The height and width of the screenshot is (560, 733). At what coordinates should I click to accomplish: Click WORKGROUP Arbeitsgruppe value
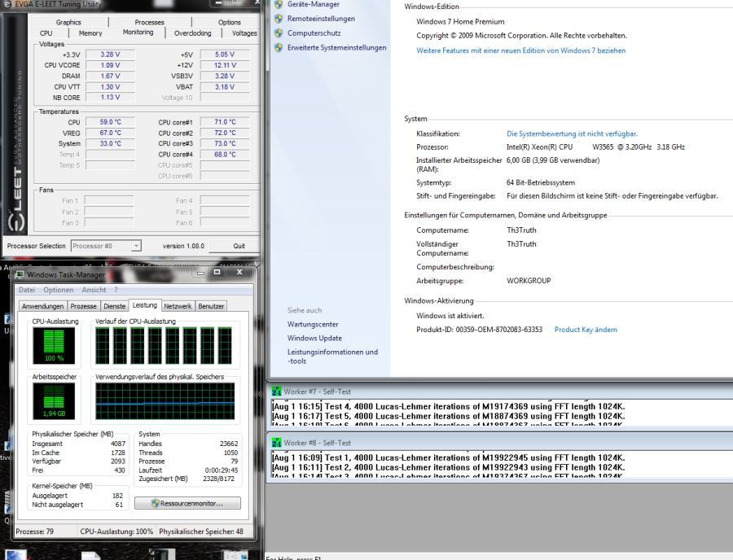pyautogui.click(x=529, y=281)
